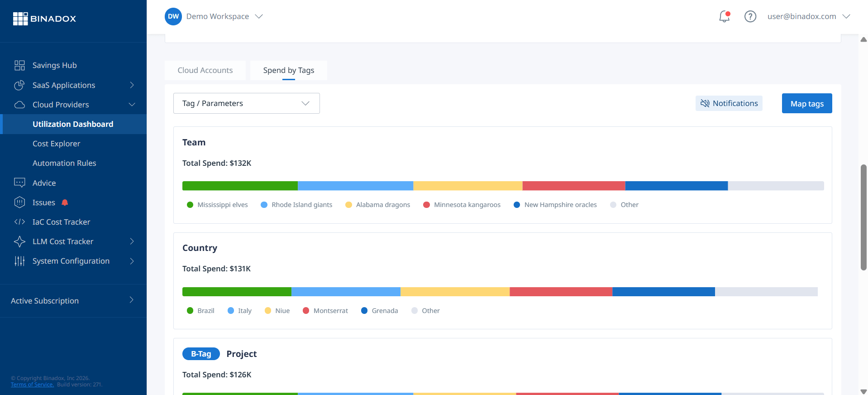Open the Terms of Service link
This screenshot has height=395, width=868.
point(32,385)
